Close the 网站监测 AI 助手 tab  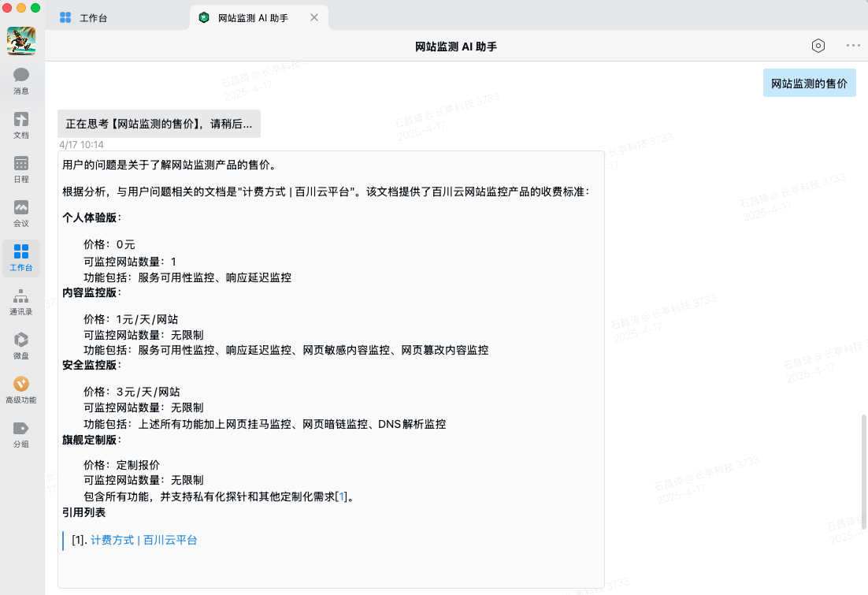[x=314, y=17]
